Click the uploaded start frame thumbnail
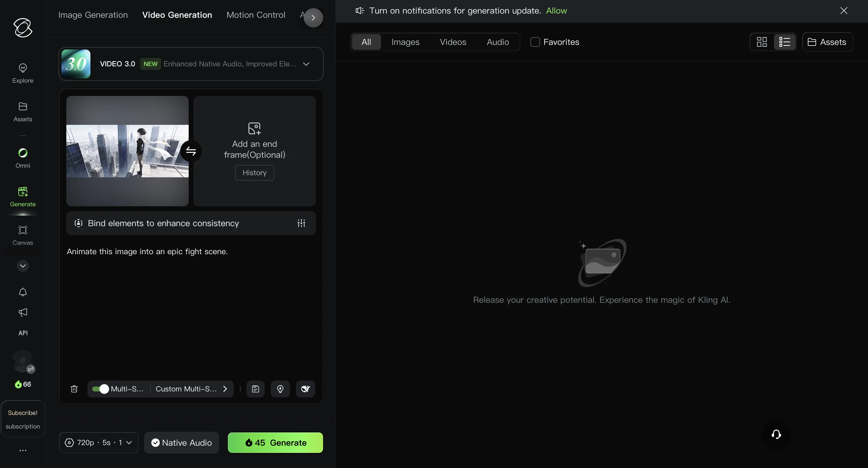The image size is (868, 468). point(127,151)
